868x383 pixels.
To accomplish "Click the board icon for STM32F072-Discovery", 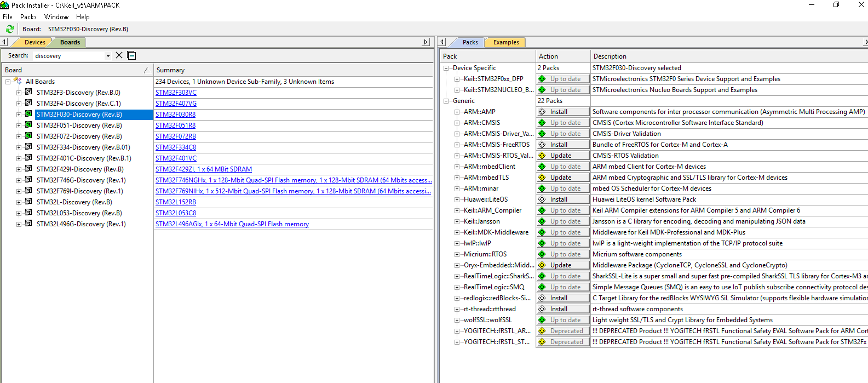I will click(x=28, y=136).
